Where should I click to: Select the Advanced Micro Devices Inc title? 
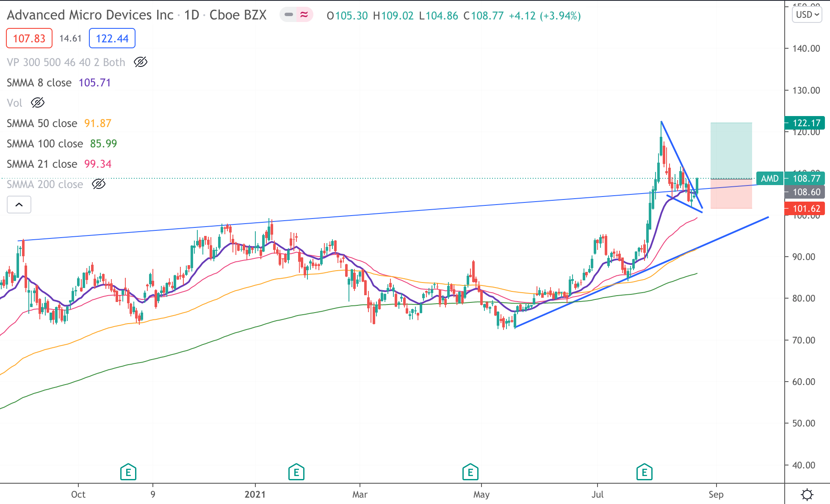[x=90, y=15]
